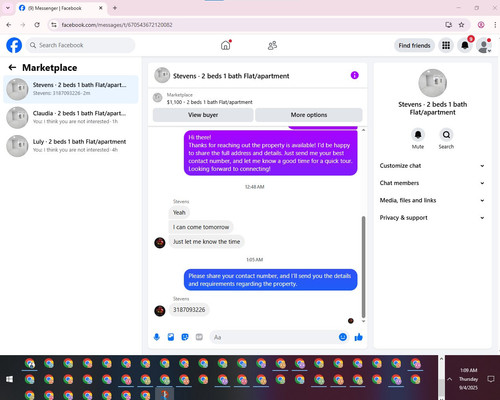This screenshot has width=500, height=400.
Task: Click the back arrow beside Marketplace
Action: (12, 68)
